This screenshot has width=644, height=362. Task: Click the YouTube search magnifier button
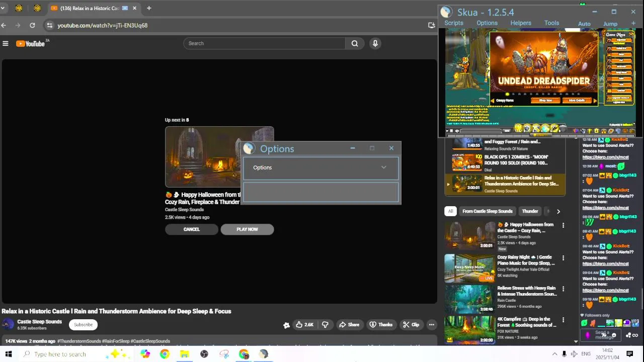pos(355,43)
